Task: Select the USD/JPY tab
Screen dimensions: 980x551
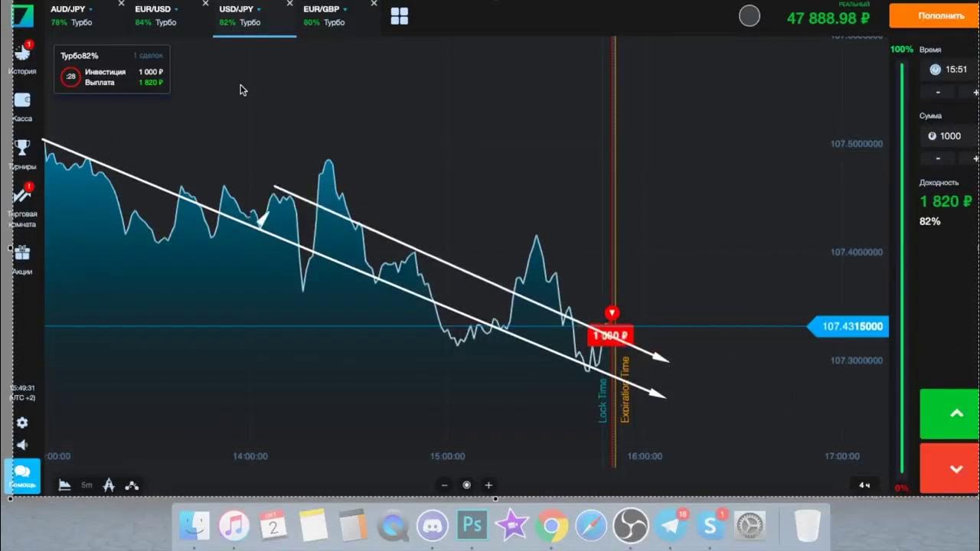Action: [254, 16]
